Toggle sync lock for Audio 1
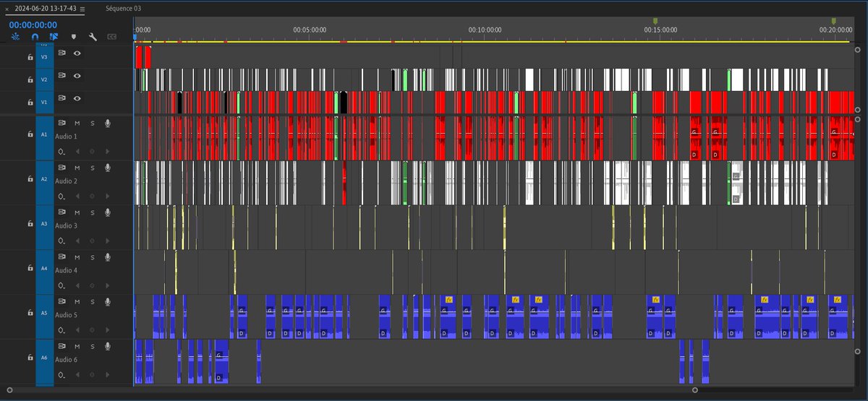 click(x=62, y=123)
